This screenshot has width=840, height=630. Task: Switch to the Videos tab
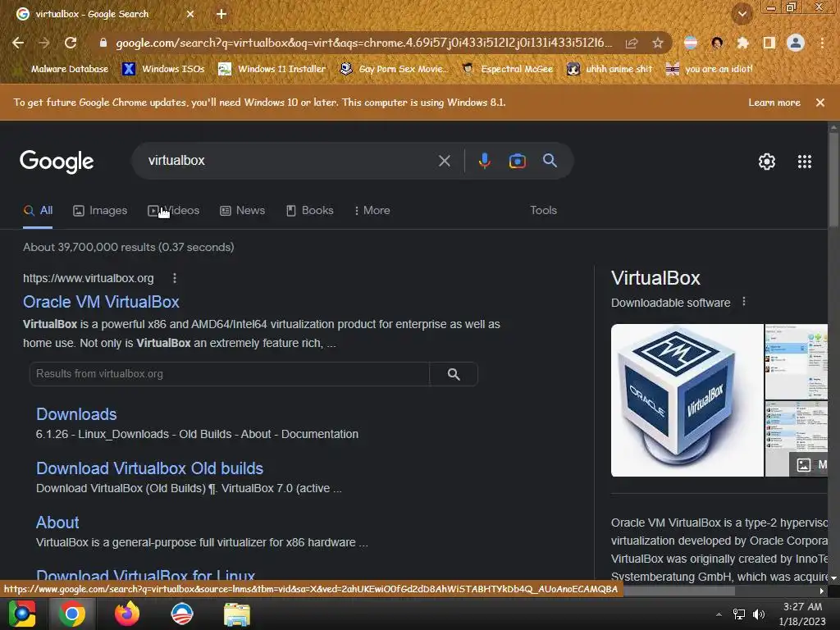tap(174, 211)
